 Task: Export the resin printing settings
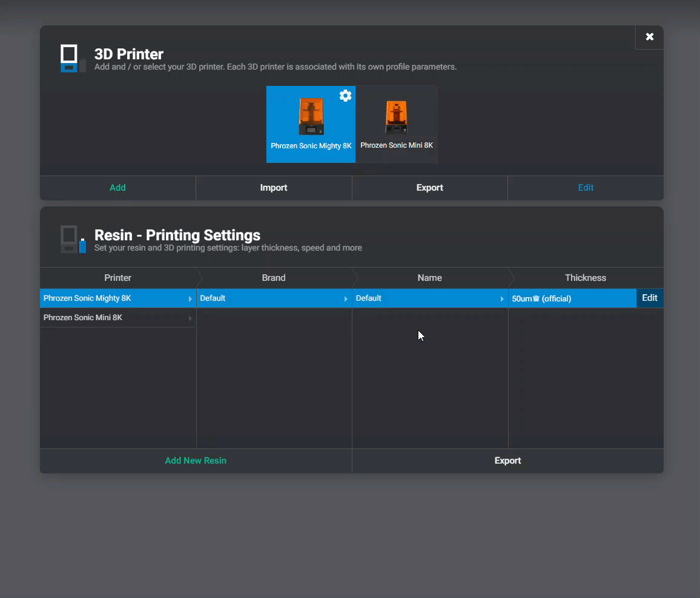507,461
